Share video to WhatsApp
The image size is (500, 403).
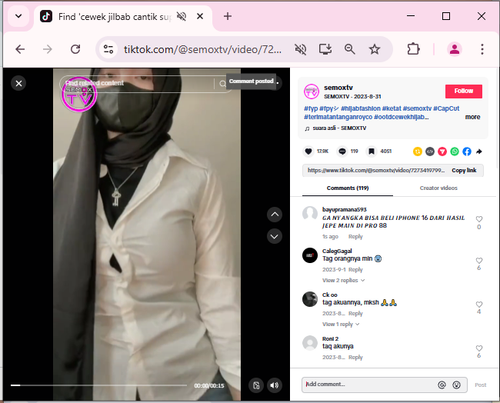tap(455, 151)
